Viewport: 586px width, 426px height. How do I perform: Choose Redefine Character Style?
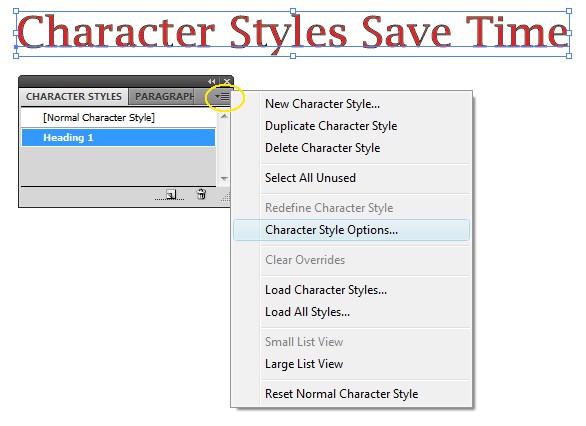pos(351,207)
